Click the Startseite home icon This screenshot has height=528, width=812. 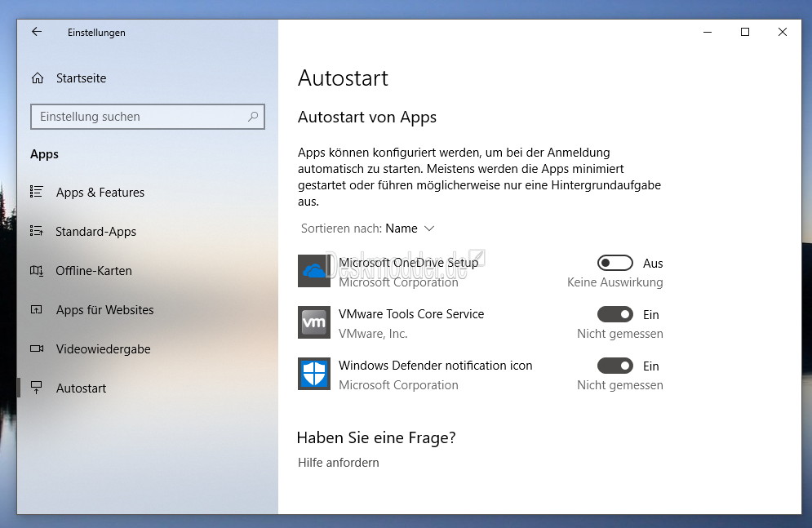click(x=38, y=78)
